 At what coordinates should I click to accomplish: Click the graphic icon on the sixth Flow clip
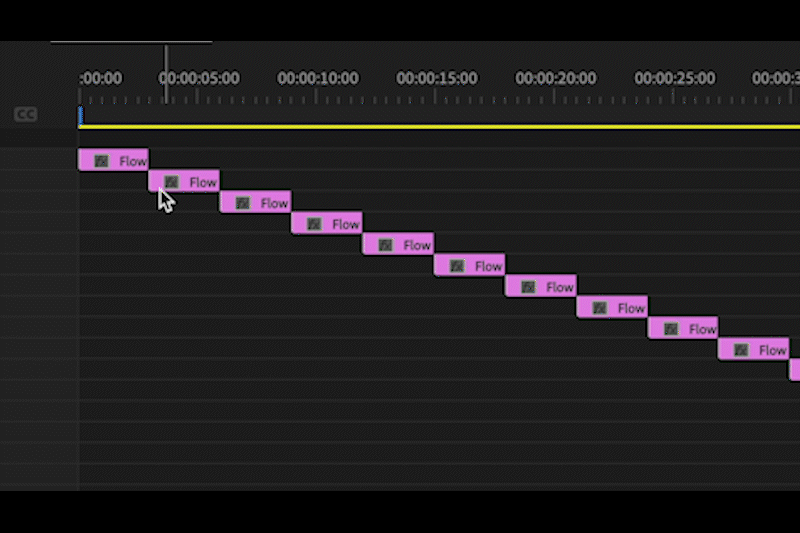click(457, 266)
